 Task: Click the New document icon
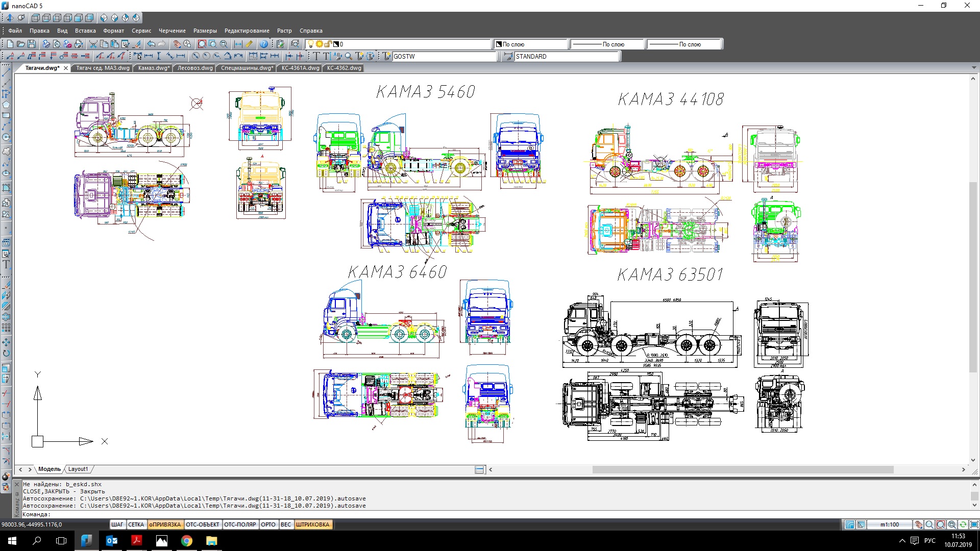pyautogui.click(x=10, y=44)
